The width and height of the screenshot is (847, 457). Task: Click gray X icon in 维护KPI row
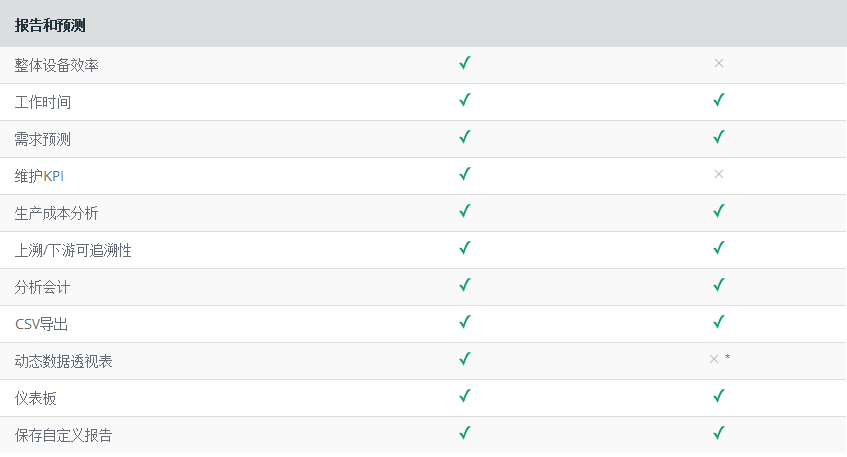[718, 174]
